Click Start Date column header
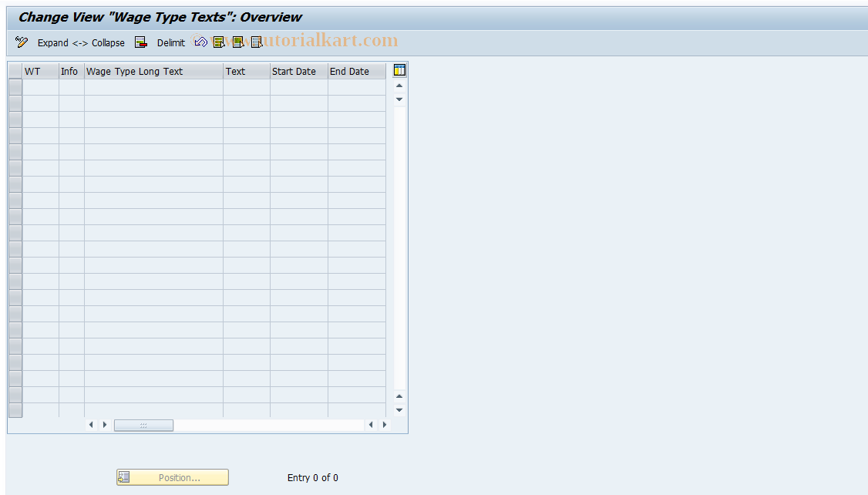The image size is (868, 495). [x=299, y=72]
